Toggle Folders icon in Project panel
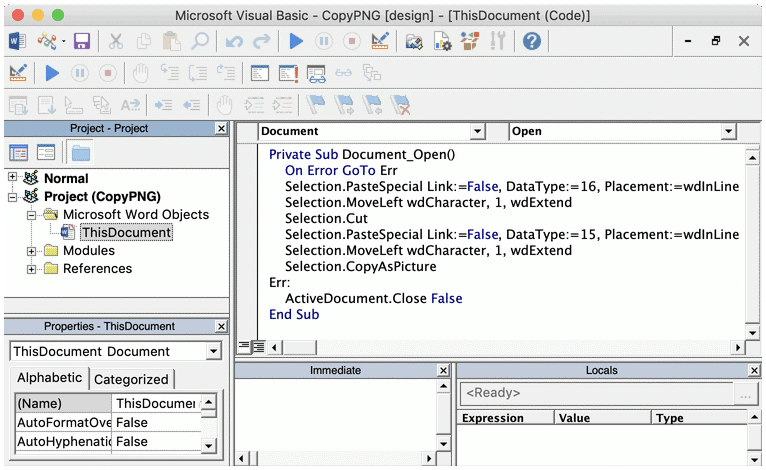Screen dimensions: 766x470 81,153
